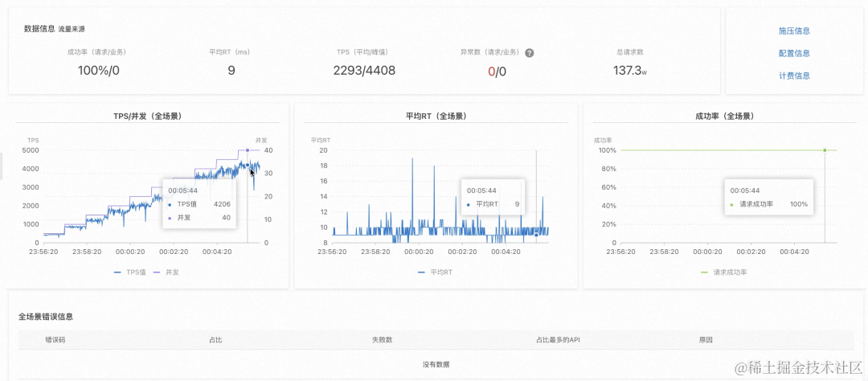Click the help question-mark icon beside 异常数
868x381 pixels.
pos(529,53)
